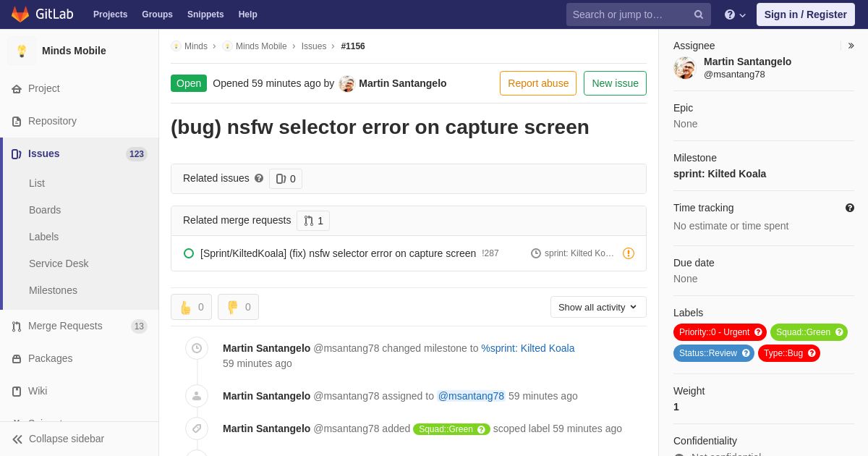This screenshot has height=456, width=868.
Task: Open the Groups menu in top bar
Action: (157, 14)
